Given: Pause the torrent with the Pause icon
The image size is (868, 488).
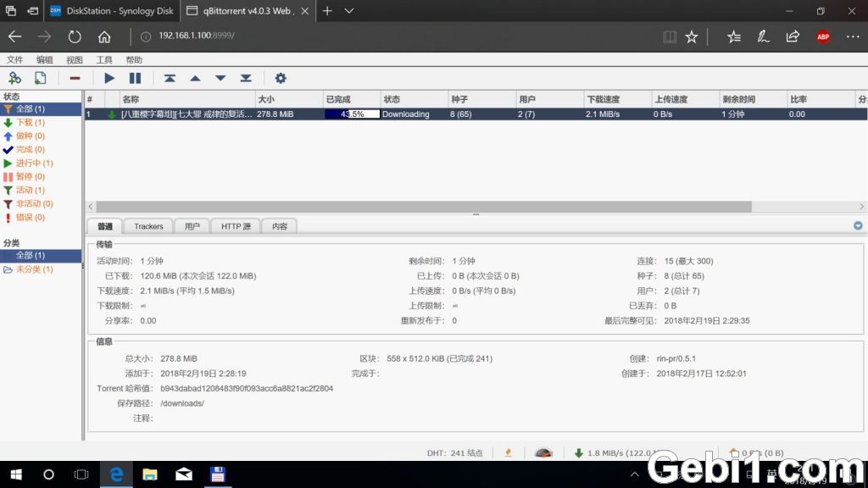Looking at the screenshot, I should pos(136,77).
